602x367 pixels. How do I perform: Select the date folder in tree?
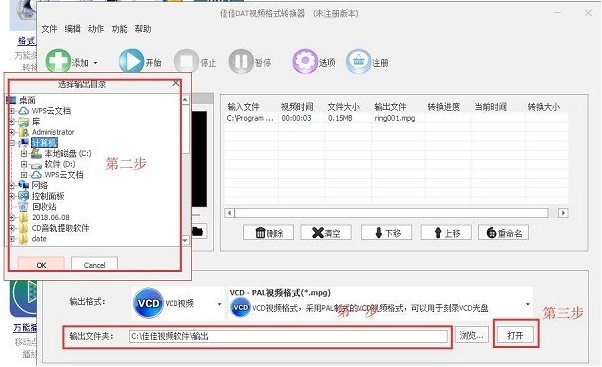[39, 239]
